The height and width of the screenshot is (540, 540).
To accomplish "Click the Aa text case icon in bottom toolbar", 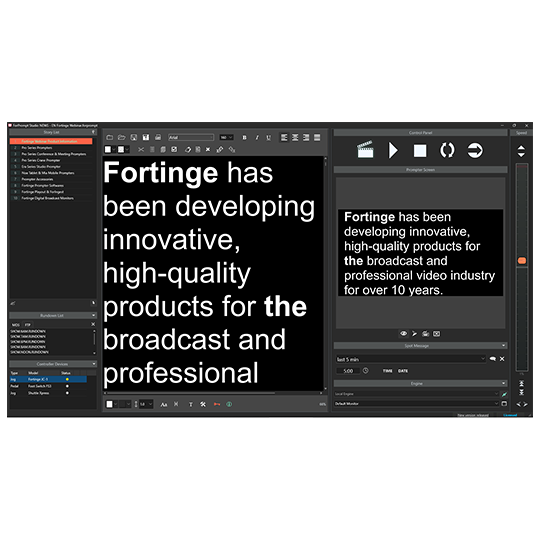I will pos(164,404).
